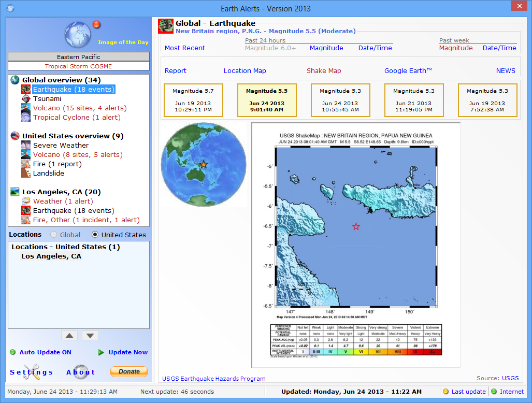This screenshot has height=403, width=532.
Task: Click the Global Volcano icon (15 sites)
Action: point(26,108)
